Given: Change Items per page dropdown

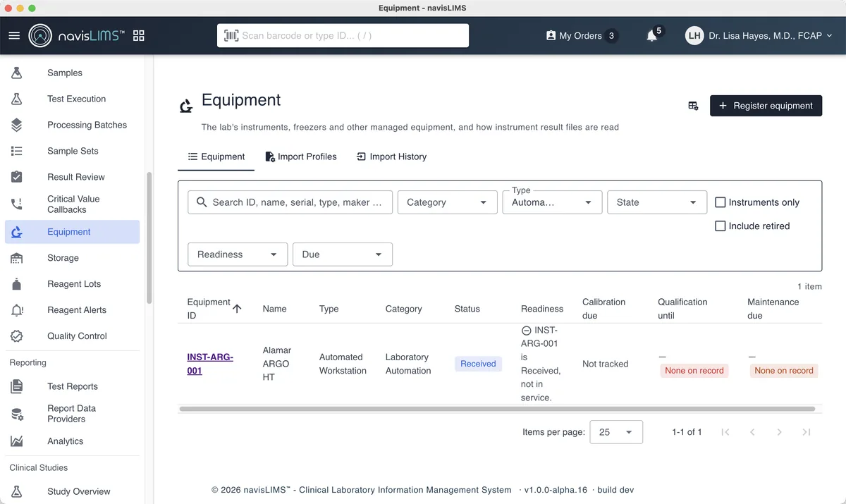Looking at the screenshot, I should pyautogui.click(x=617, y=432).
